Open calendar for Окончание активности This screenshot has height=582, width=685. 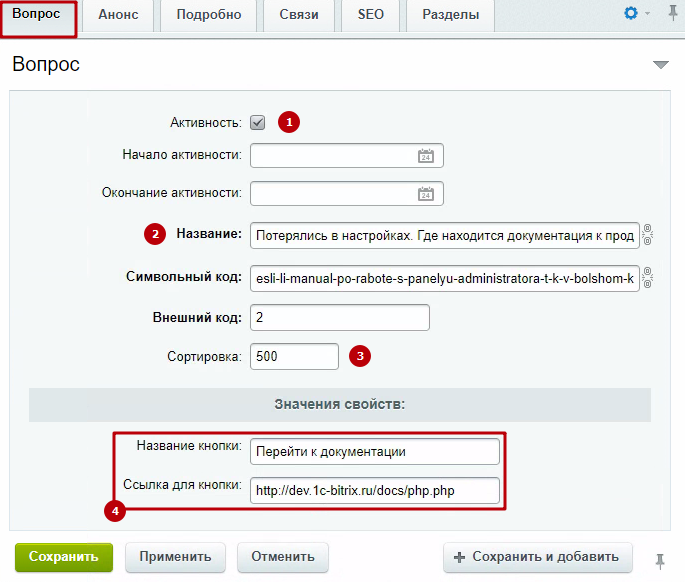(x=426, y=194)
